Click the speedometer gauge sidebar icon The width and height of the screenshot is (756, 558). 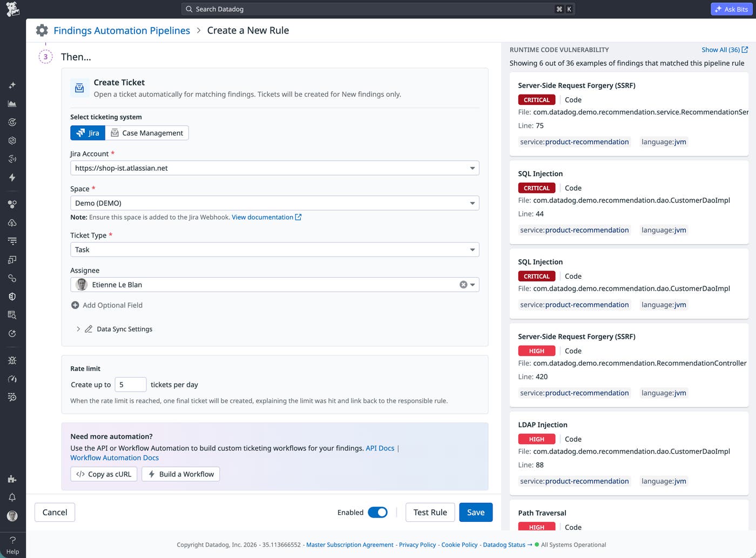[12, 379]
